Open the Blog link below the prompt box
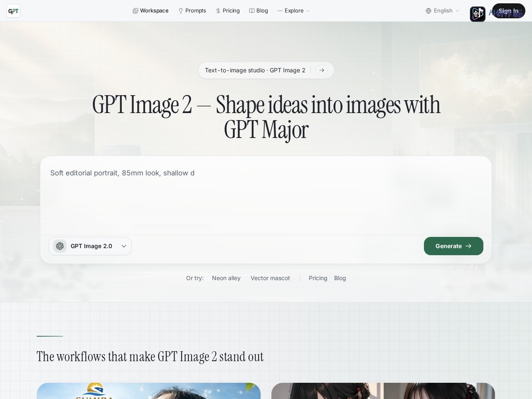The image size is (532, 399). pyautogui.click(x=340, y=278)
